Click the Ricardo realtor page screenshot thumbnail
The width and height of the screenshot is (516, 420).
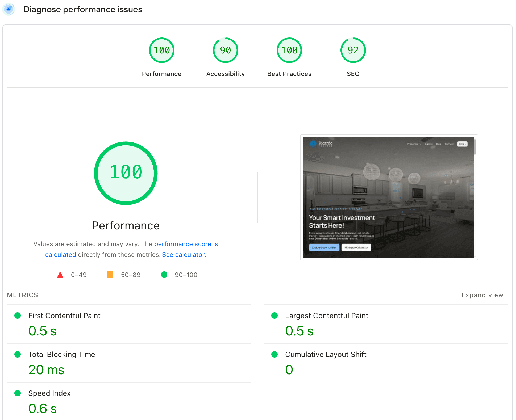click(388, 197)
